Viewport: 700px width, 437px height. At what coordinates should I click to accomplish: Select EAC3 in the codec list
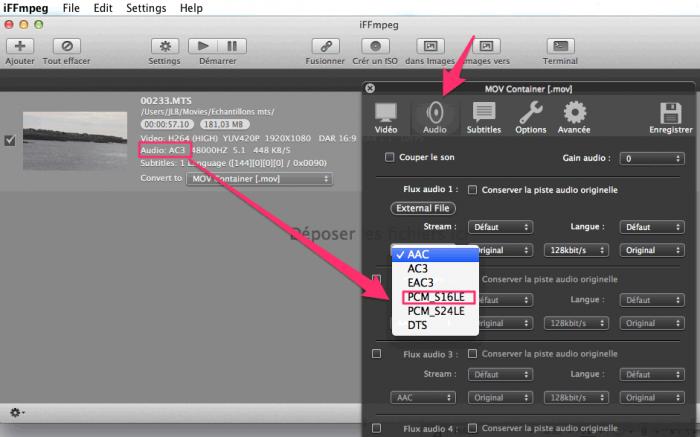435,283
